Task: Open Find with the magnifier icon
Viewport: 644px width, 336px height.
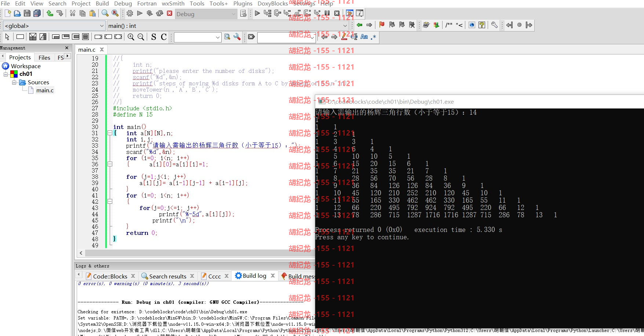Action: click(x=105, y=14)
